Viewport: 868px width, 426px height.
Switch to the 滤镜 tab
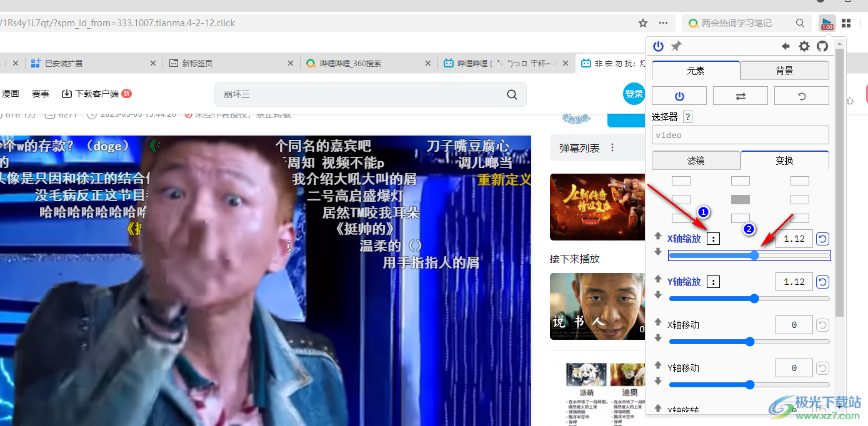tap(696, 161)
